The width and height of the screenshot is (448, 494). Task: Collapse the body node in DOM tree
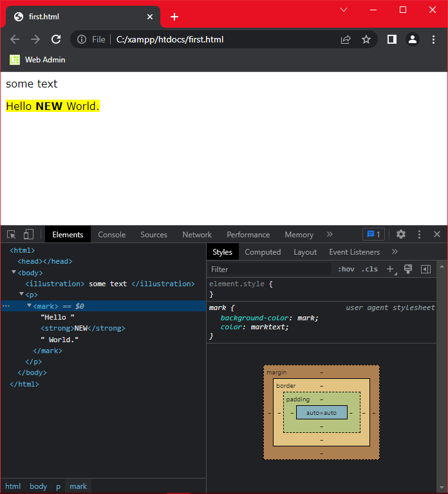coord(14,273)
